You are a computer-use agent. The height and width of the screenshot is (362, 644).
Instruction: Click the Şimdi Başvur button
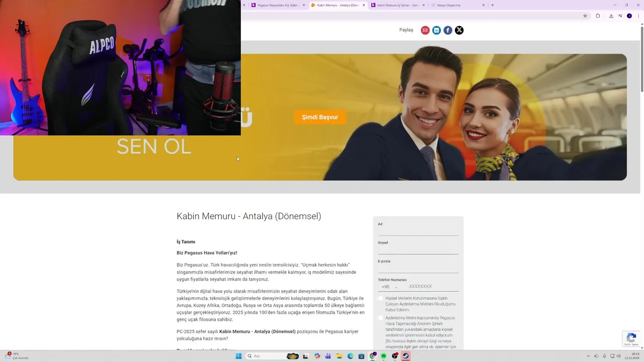tap(320, 117)
